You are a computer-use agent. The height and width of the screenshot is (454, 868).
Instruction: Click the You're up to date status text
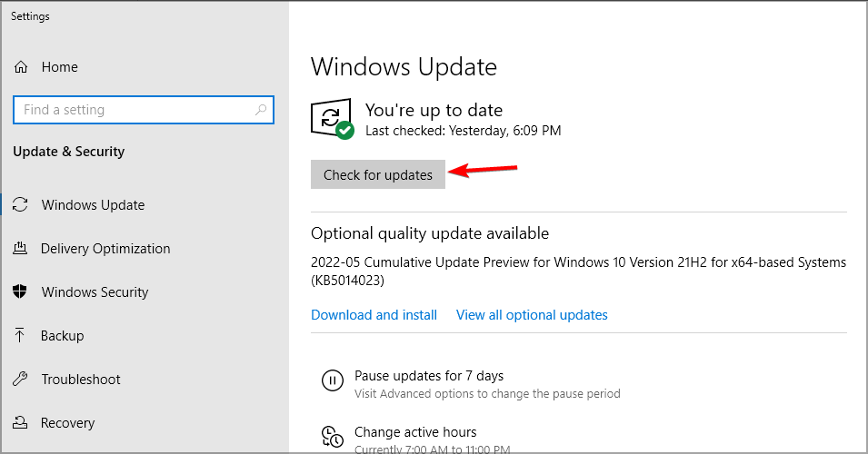click(434, 110)
